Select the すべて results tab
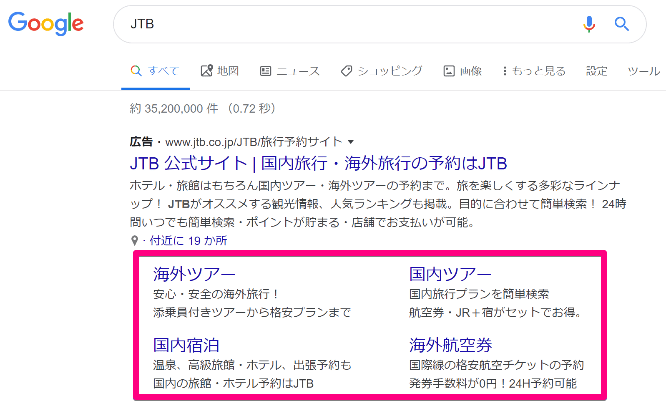Screen dimensions: 666x406 155,71
